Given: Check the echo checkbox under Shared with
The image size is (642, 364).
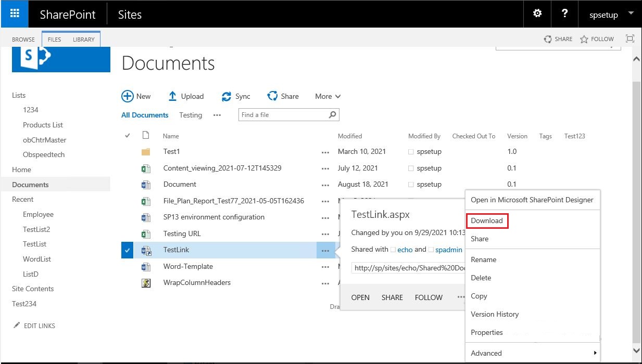Looking at the screenshot, I should [394, 250].
